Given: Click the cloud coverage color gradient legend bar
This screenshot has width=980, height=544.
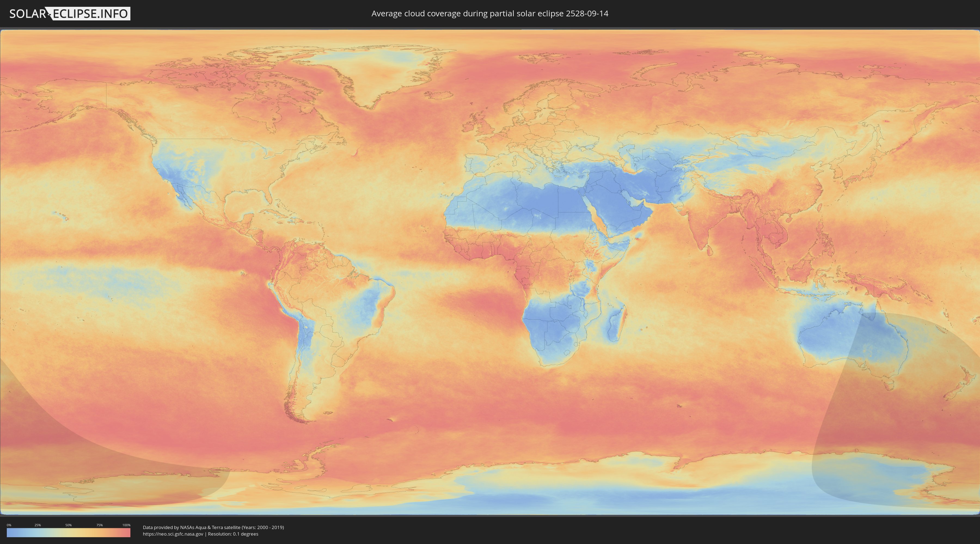Looking at the screenshot, I should [x=69, y=532].
